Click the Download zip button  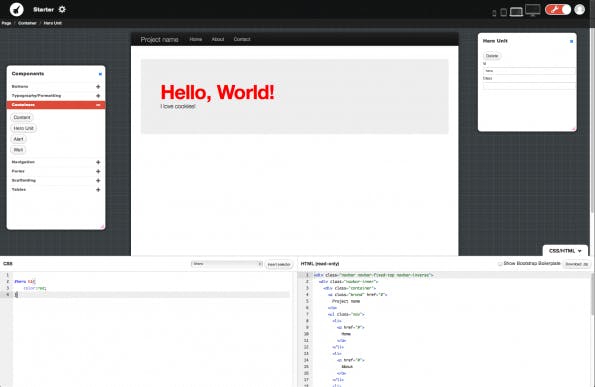pos(576,264)
